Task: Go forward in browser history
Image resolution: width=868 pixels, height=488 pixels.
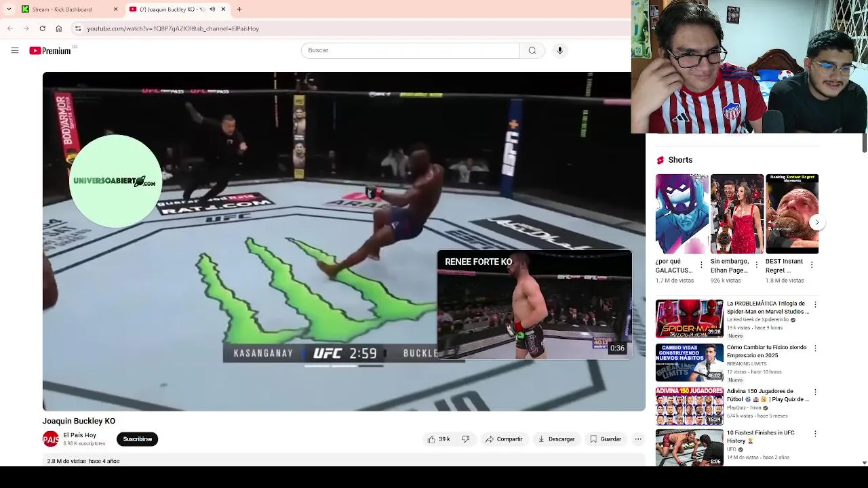Action: (x=26, y=28)
